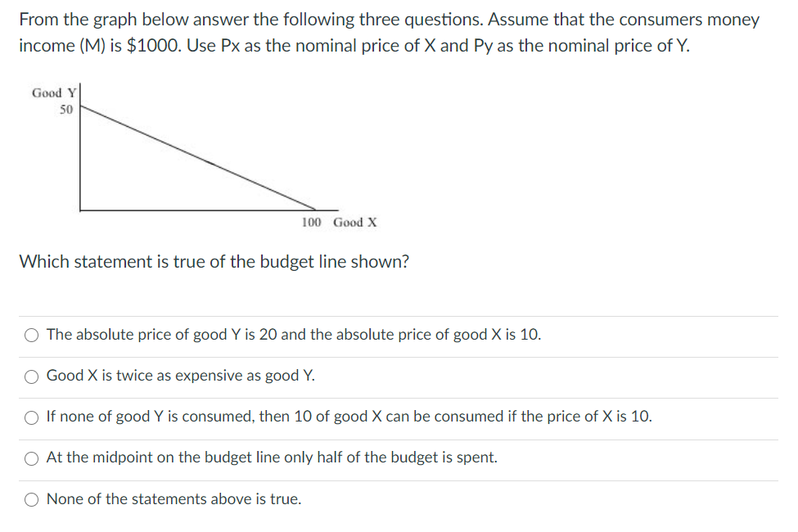Choose radio button 'Good X is twice as expensive'
This screenshot has width=798, height=532.
(x=32, y=376)
